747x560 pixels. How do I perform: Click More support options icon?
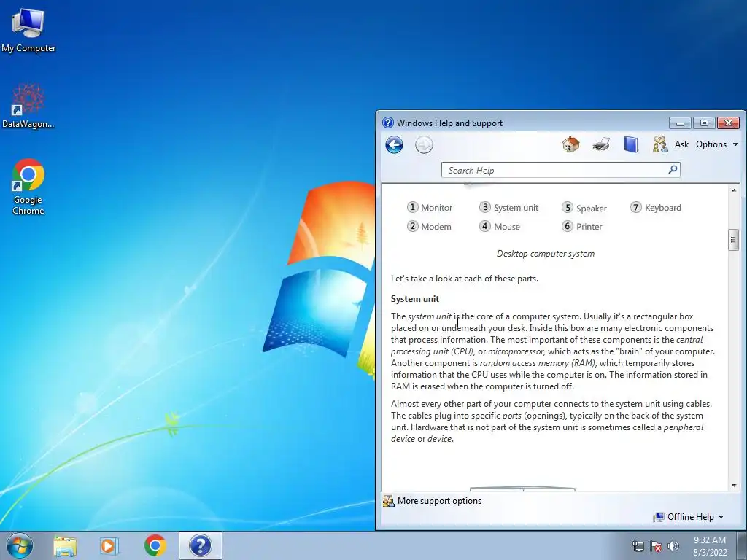tap(389, 501)
